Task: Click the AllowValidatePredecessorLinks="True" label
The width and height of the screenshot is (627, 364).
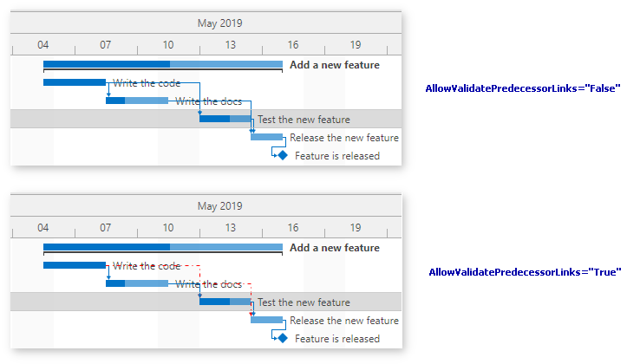Action: [x=525, y=272]
